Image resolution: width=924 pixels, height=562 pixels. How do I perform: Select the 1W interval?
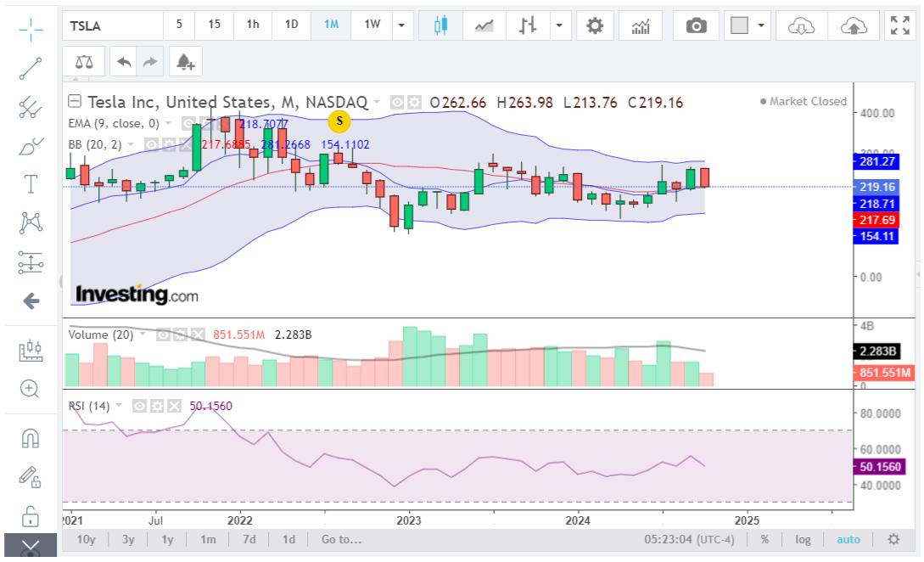tap(372, 25)
